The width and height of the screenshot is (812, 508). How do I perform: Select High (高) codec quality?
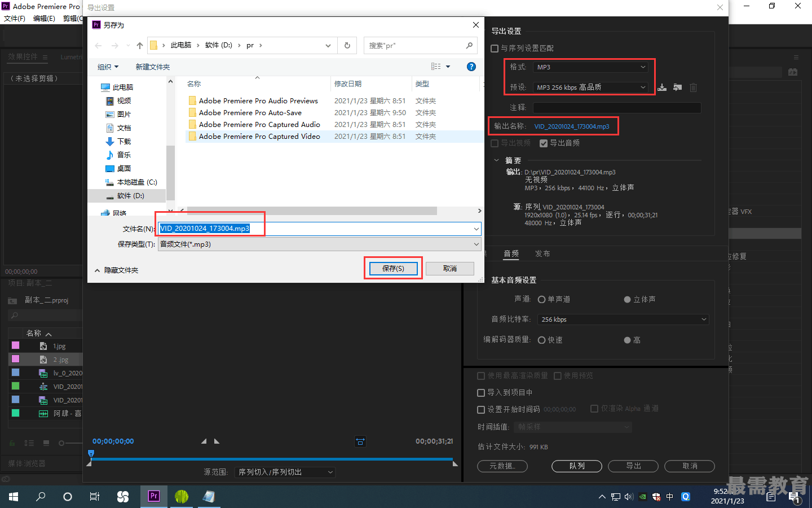point(627,340)
